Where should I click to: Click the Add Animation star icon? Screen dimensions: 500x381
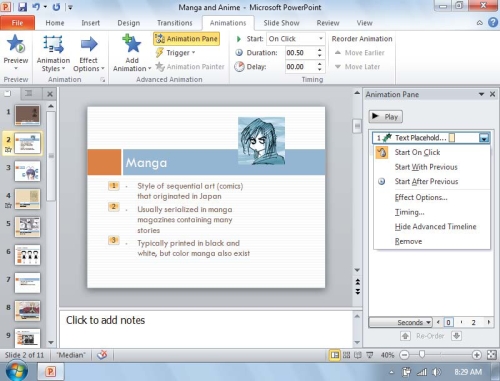click(132, 44)
